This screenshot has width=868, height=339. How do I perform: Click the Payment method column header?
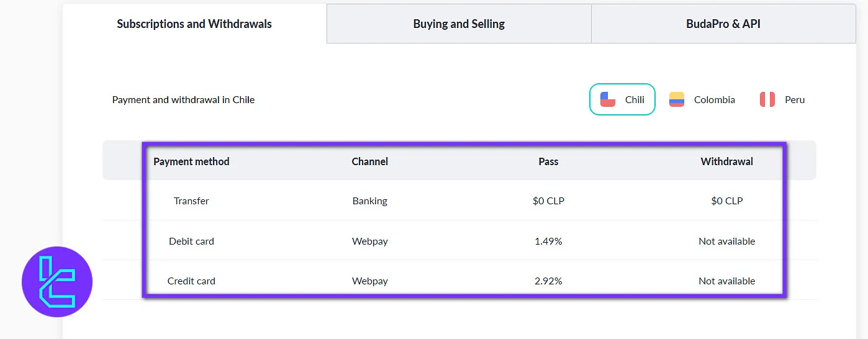(x=191, y=161)
